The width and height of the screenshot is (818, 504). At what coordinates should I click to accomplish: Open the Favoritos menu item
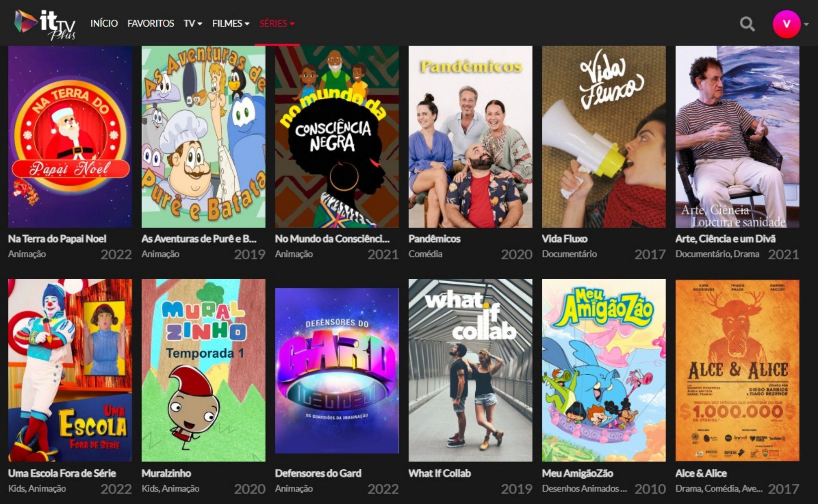[x=151, y=23]
